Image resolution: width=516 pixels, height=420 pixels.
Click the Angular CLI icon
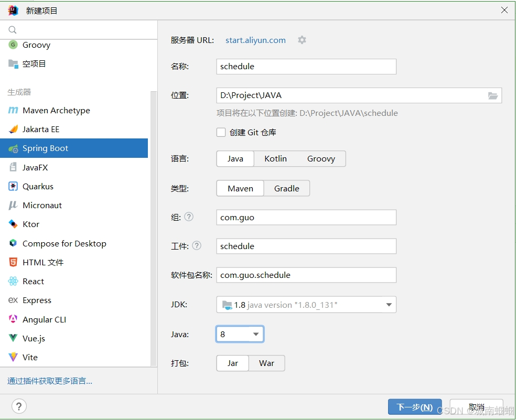13,319
